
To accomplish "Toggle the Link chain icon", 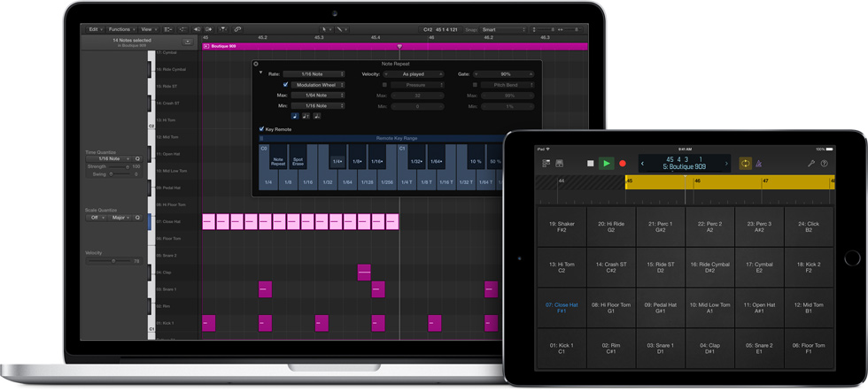I will 237,29.
